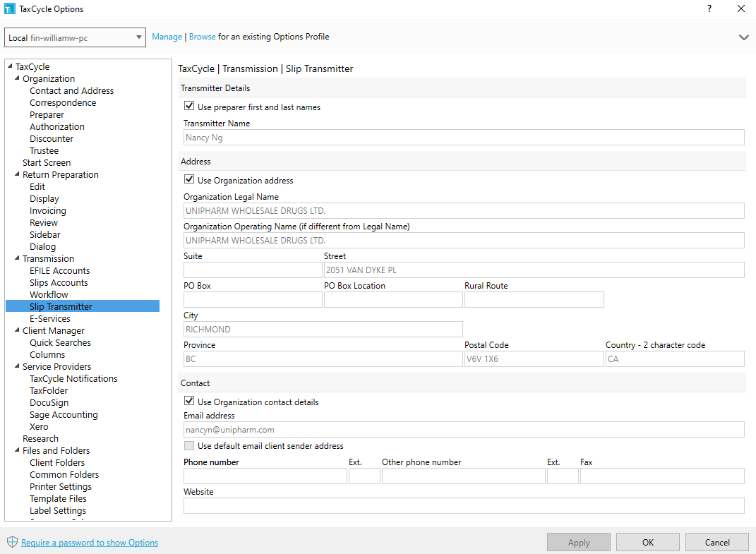Focus the Organization Legal Name field
This screenshot has height=554, width=756.
coord(464,211)
